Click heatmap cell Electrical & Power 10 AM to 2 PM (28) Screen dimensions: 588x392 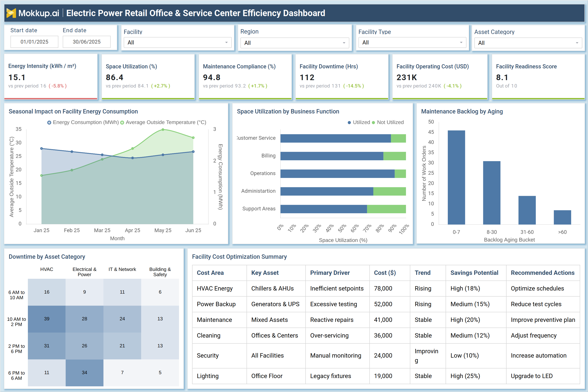tap(84, 319)
